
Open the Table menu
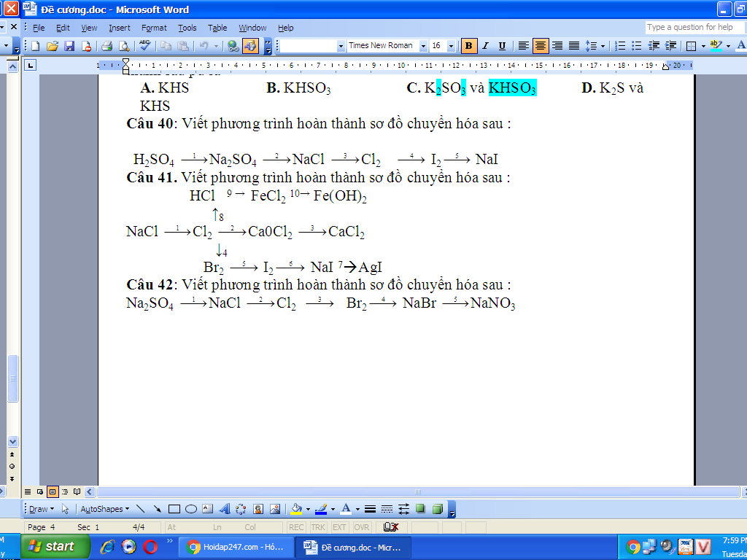pyautogui.click(x=217, y=28)
